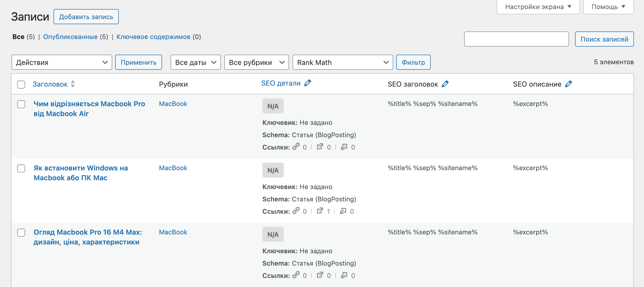Click the SEO заголовок edit pencil icon
Screen dimensions: 644x287
(x=445, y=84)
